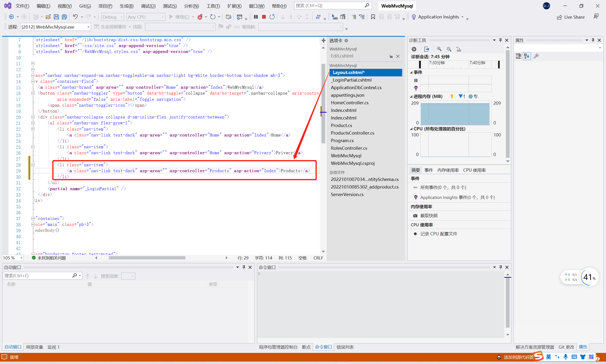
Task: Open the process WebMvcMysql.exe dropdown
Action: click(x=88, y=27)
